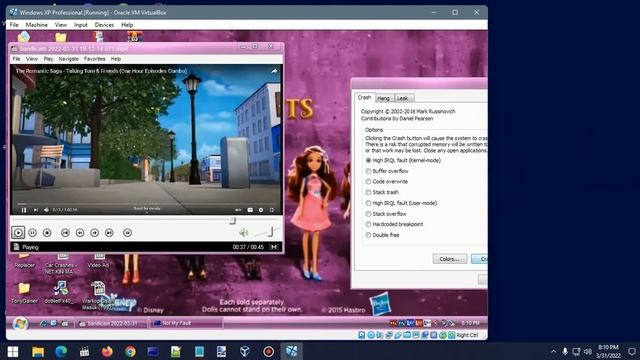
Task: Mute the embedded YouTube video volume
Action: coord(46,210)
